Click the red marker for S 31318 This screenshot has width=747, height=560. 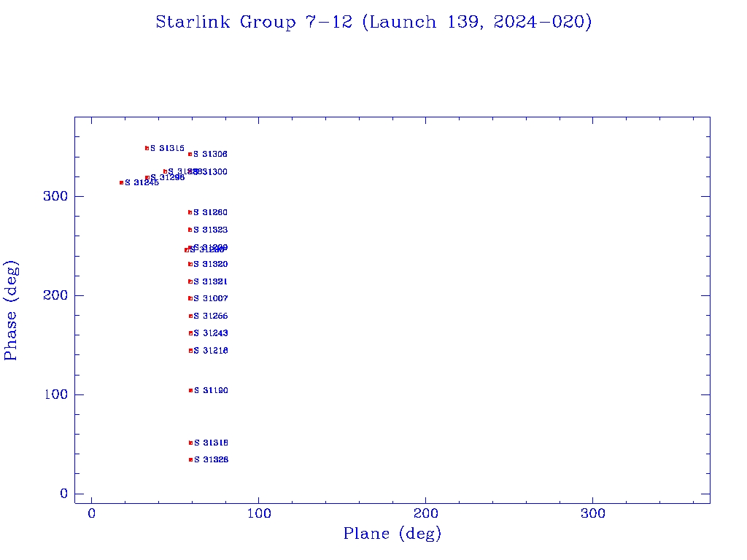pos(190,443)
